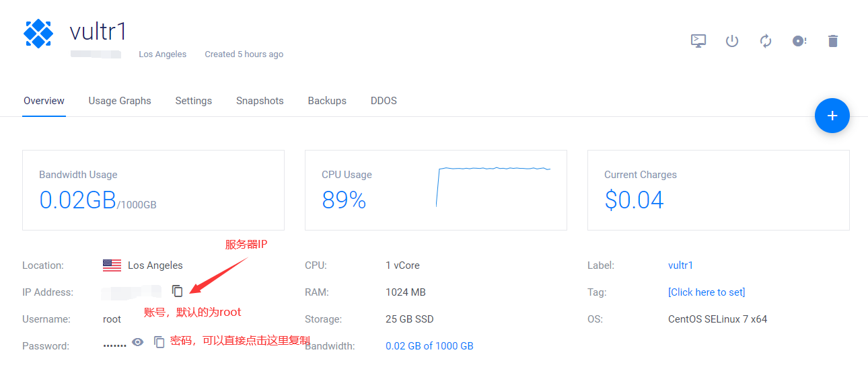Reveal the password with the eye icon
The image size is (868, 373).
pos(138,342)
